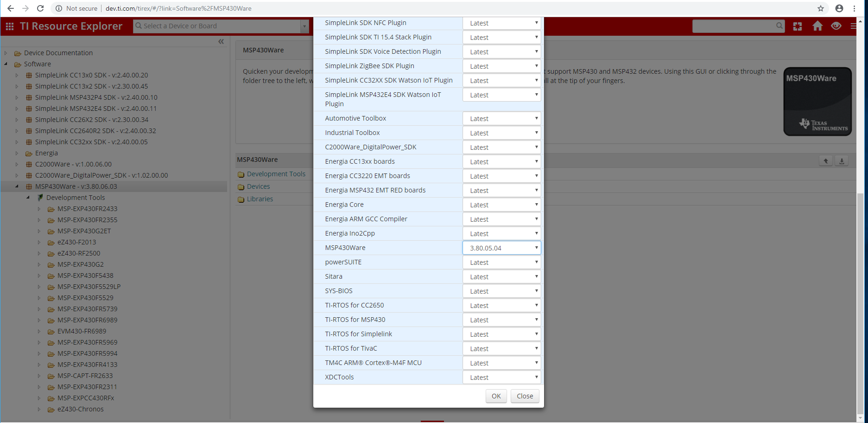This screenshot has height=423, width=868.
Task: Open the TI-RTOS for MSP430 version dropdown
Action: [x=502, y=320]
